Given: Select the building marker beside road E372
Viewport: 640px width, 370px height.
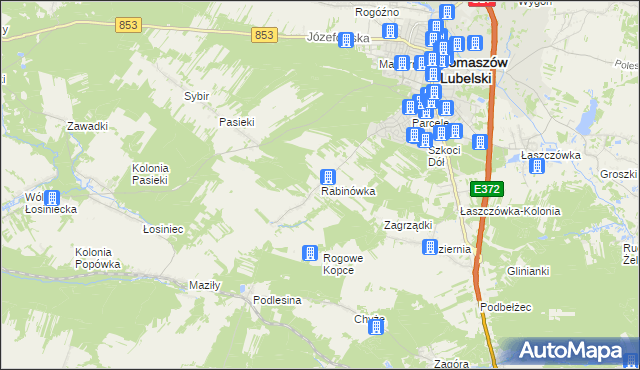Looking at the screenshot, I should coord(480,142).
